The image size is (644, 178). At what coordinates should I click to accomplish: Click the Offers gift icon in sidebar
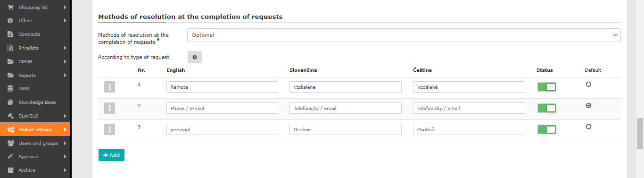[10, 21]
